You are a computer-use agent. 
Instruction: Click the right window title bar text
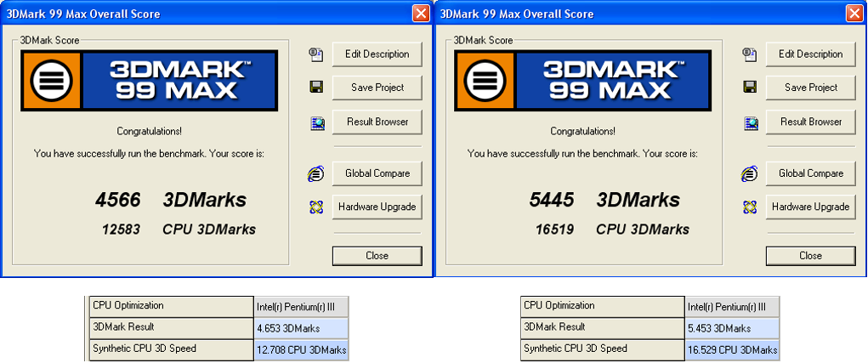pyautogui.click(x=517, y=14)
